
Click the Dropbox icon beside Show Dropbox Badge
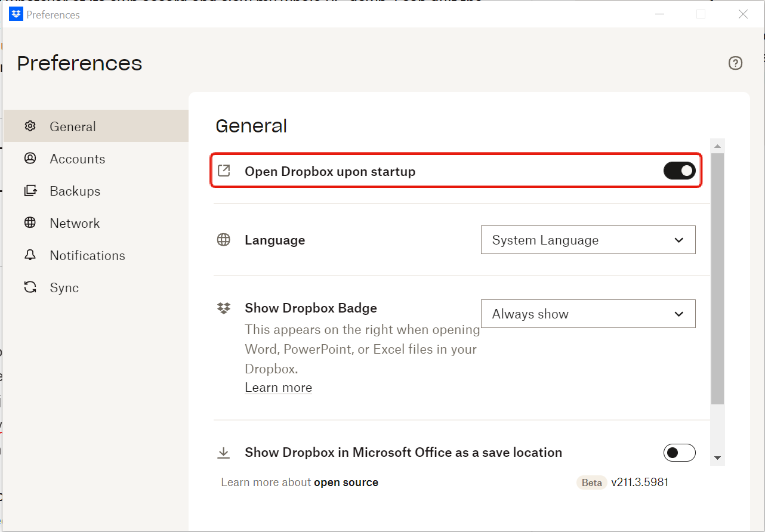(224, 308)
